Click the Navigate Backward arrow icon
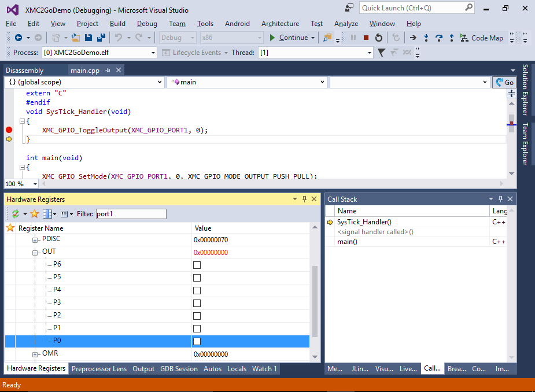Viewport: 535px width, 392px height. [19, 38]
